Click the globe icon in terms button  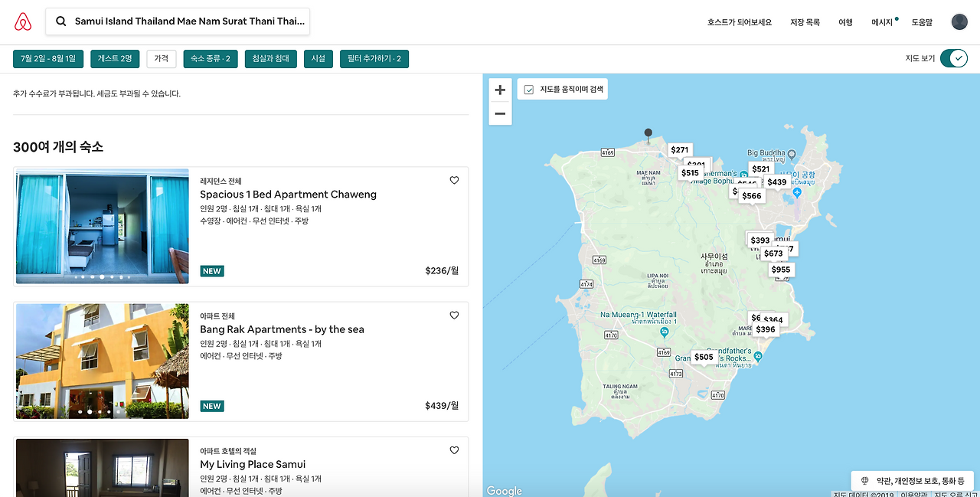click(865, 481)
